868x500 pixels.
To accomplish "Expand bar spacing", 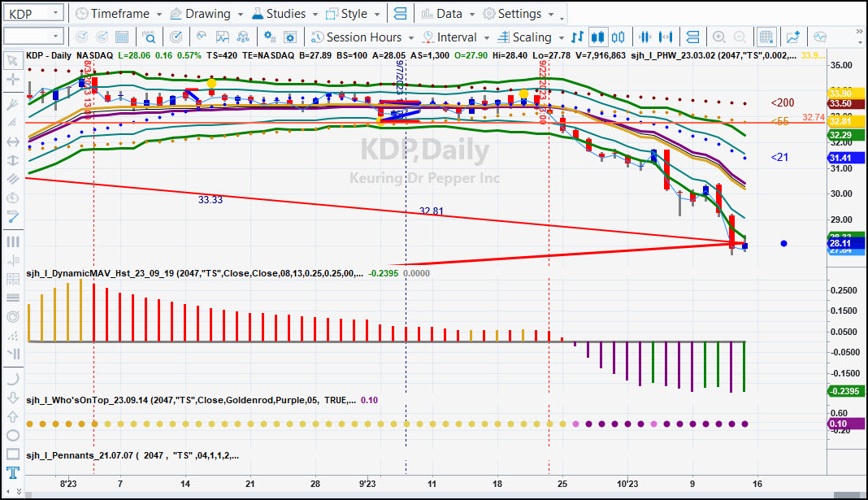I will [x=666, y=37].
